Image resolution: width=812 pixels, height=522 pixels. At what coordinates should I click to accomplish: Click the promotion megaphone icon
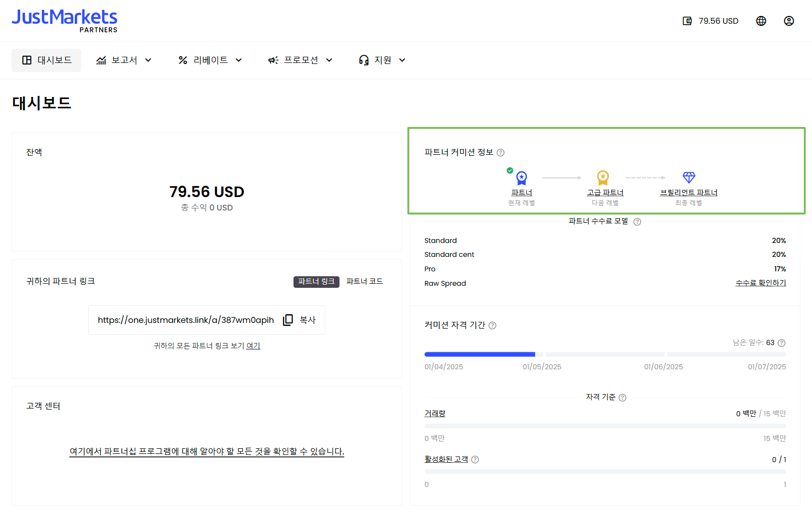(273, 60)
